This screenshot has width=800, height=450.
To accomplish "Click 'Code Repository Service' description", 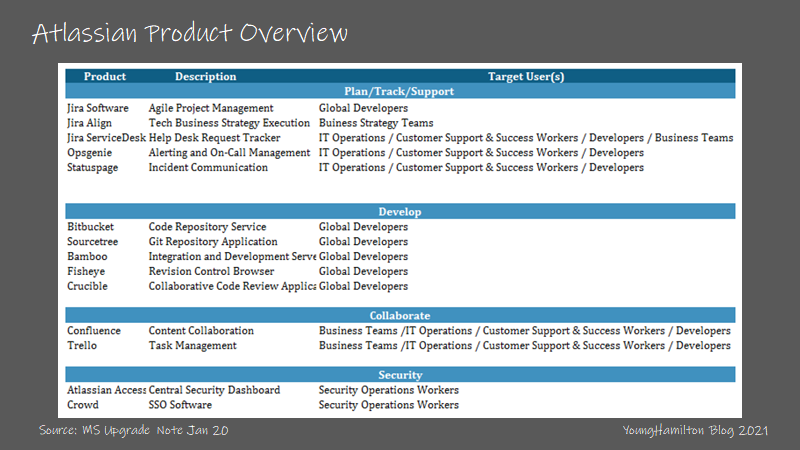I will point(207,227).
